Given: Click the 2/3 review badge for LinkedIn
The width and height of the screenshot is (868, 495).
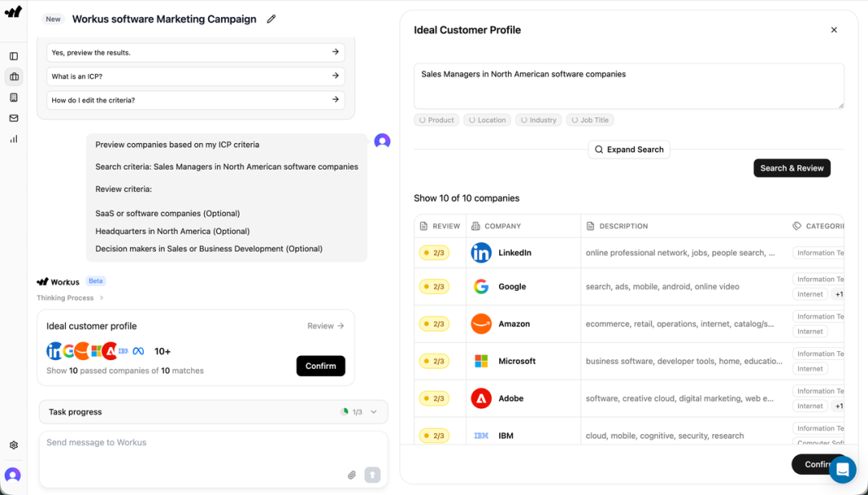Looking at the screenshot, I should tap(434, 253).
